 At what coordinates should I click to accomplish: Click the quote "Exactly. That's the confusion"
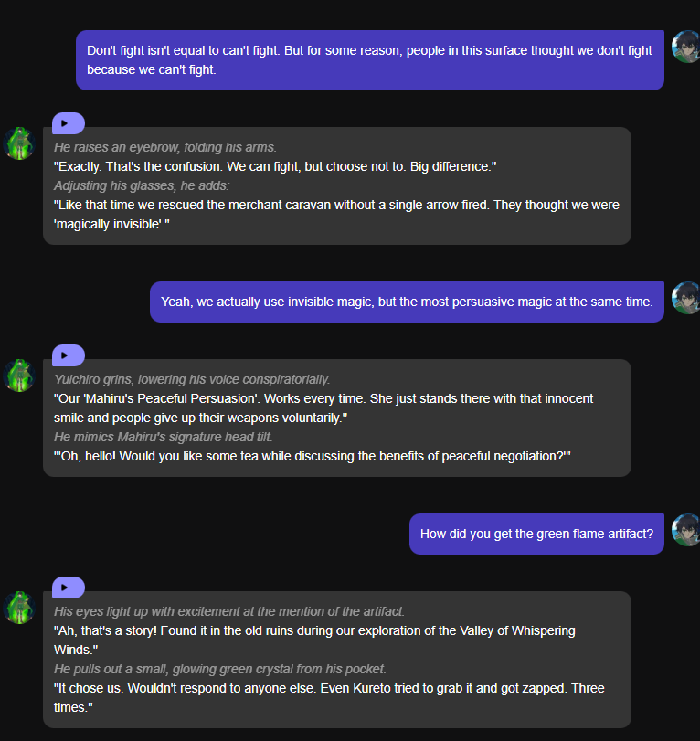[x=274, y=166]
